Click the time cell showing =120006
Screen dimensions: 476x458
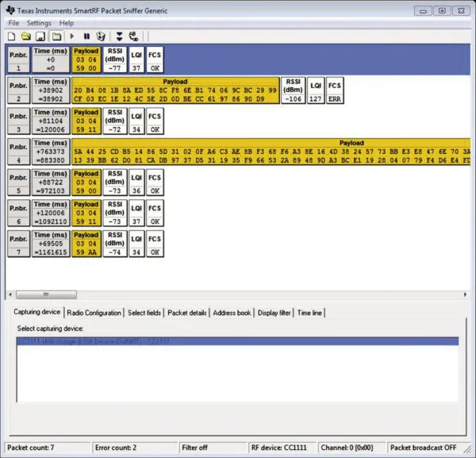pyautogui.click(x=51, y=121)
